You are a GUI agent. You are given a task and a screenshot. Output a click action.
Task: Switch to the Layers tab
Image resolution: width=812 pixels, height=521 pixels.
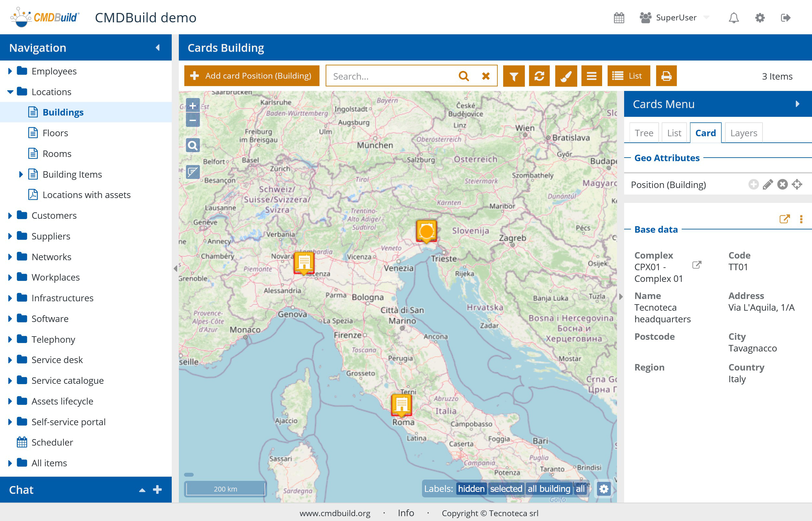pyautogui.click(x=743, y=133)
